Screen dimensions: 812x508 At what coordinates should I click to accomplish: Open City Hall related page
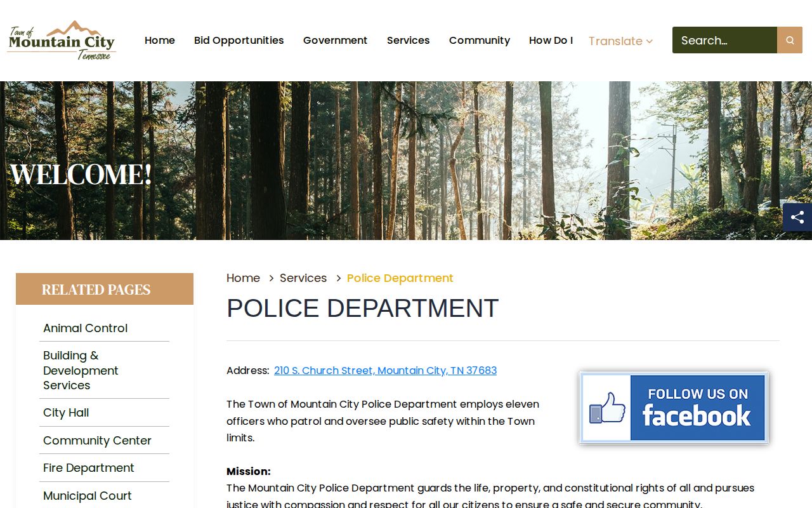pos(66,413)
